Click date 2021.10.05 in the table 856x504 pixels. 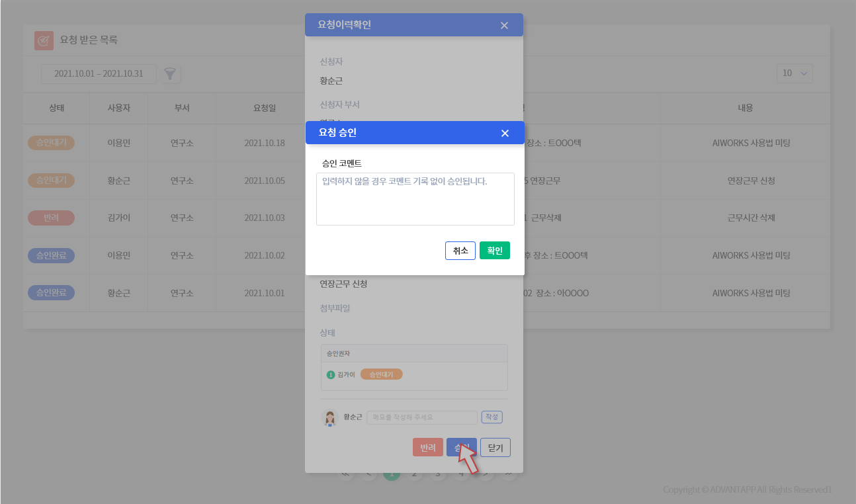point(265,181)
